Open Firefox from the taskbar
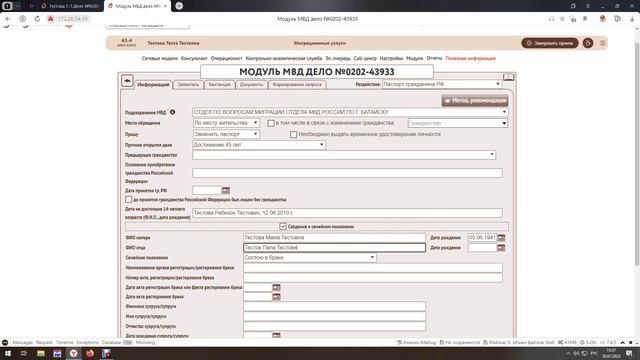The width and height of the screenshot is (640, 360). (90, 353)
